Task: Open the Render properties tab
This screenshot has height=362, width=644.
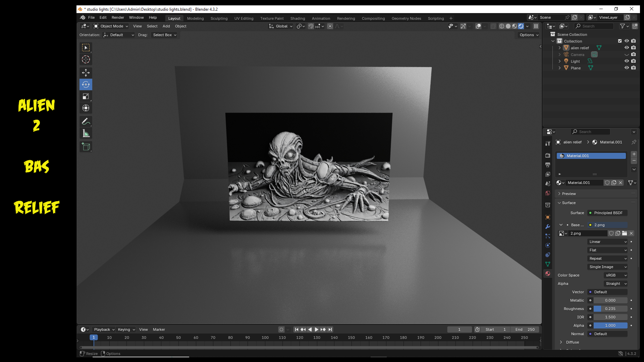Action: pyautogui.click(x=548, y=156)
